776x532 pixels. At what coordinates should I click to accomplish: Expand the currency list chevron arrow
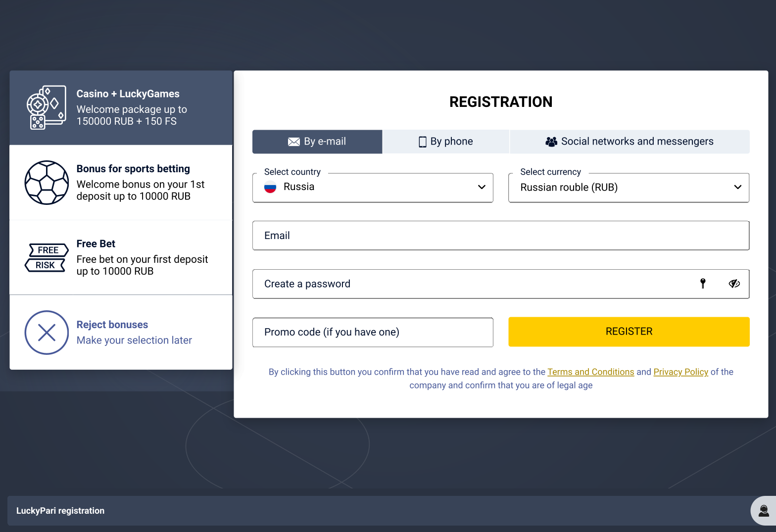(x=737, y=187)
